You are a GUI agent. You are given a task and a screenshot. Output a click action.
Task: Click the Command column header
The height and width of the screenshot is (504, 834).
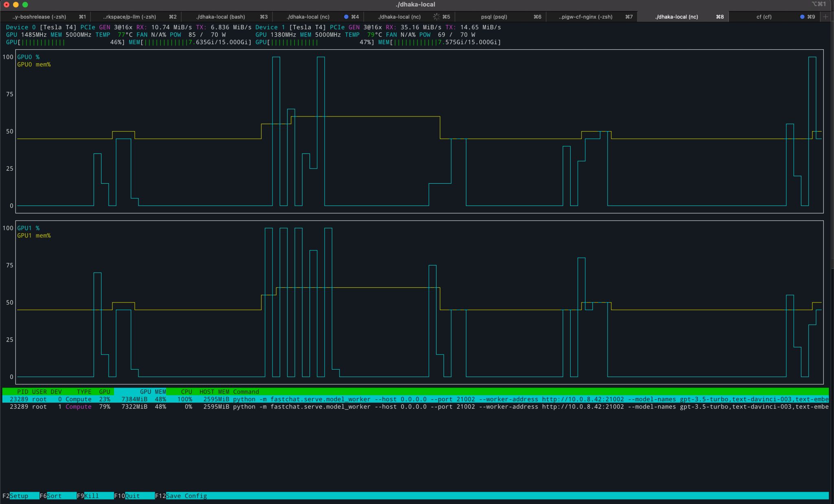pyautogui.click(x=246, y=392)
